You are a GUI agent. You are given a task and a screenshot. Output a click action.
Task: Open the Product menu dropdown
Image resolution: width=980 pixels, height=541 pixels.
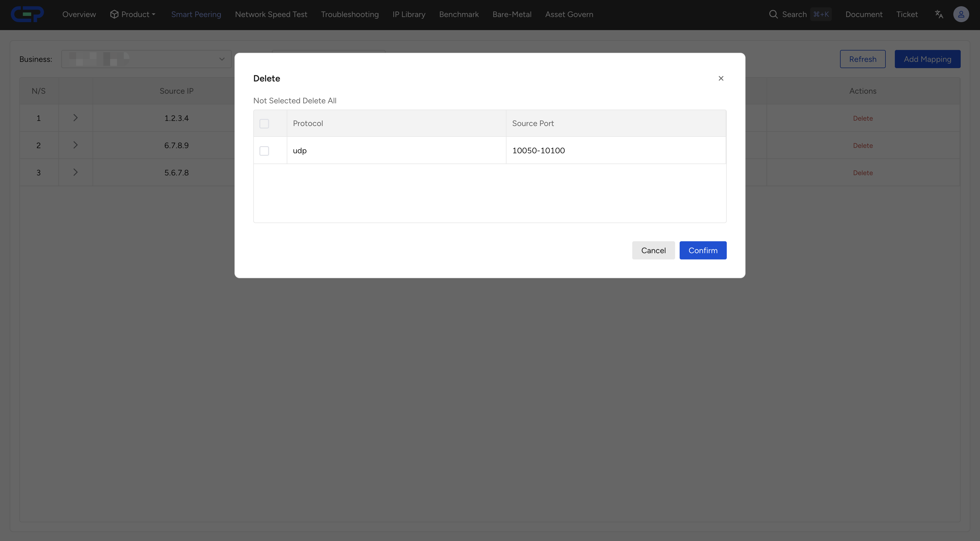[133, 14]
